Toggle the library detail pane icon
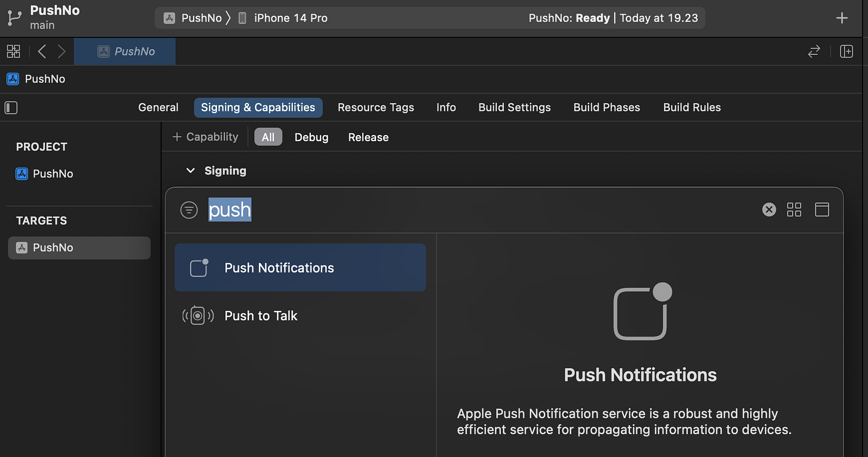The width and height of the screenshot is (868, 457). click(822, 210)
